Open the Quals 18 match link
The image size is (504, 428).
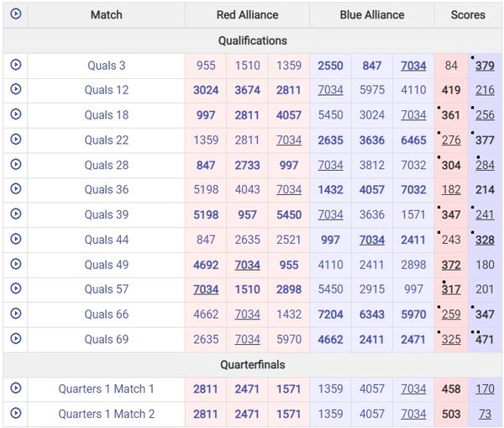(x=107, y=115)
